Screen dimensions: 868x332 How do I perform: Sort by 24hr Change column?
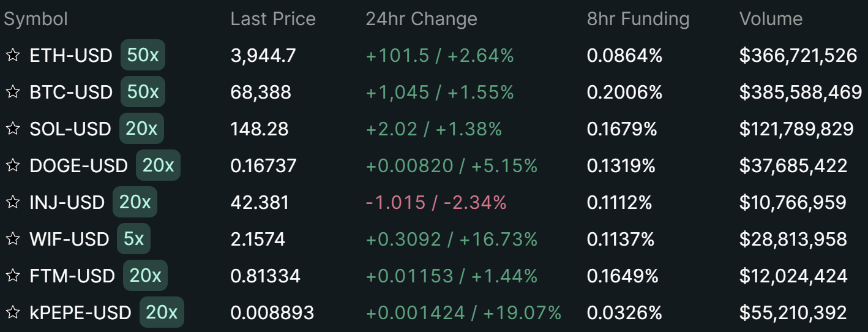pyautogui.click(x=421, y=19)
